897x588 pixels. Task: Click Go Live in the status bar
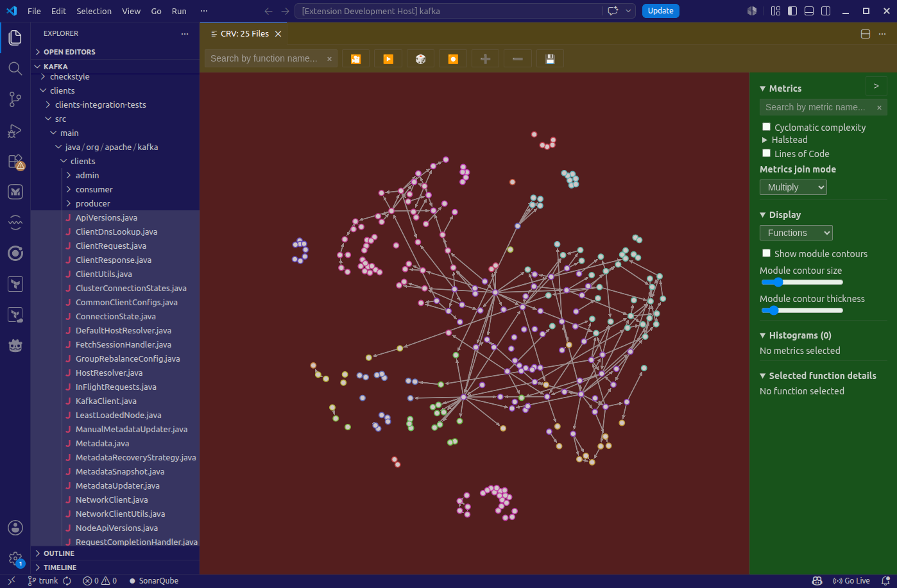click(851, 581)
